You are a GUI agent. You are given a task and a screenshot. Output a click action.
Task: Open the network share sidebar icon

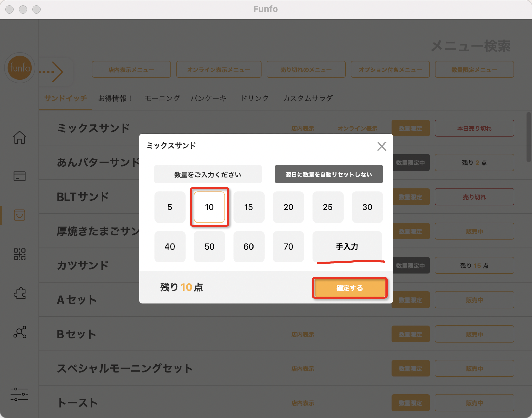tap(19, 332)
